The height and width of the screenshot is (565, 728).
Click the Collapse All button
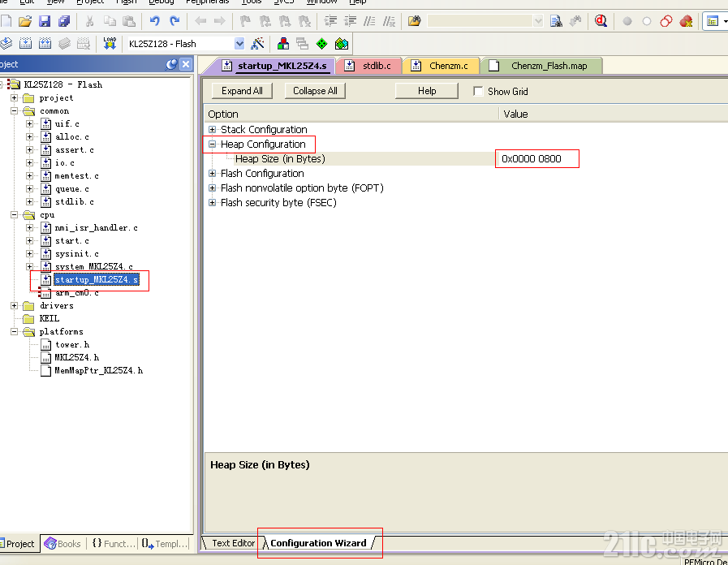315,91
